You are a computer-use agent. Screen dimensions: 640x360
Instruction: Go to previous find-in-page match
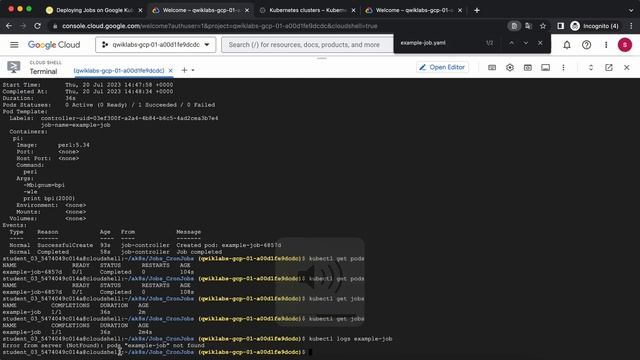pyautogui.click(x=511, y=43)
